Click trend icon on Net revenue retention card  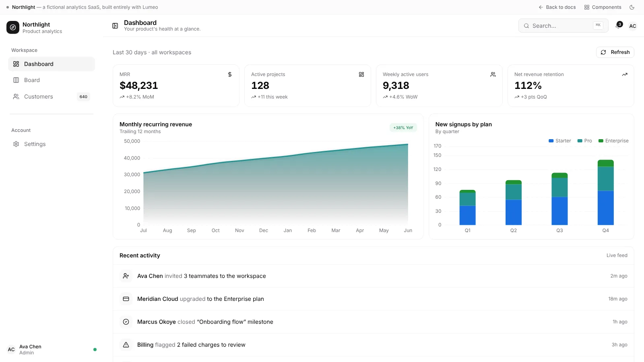pyautogui.click(x=625, y=74)
